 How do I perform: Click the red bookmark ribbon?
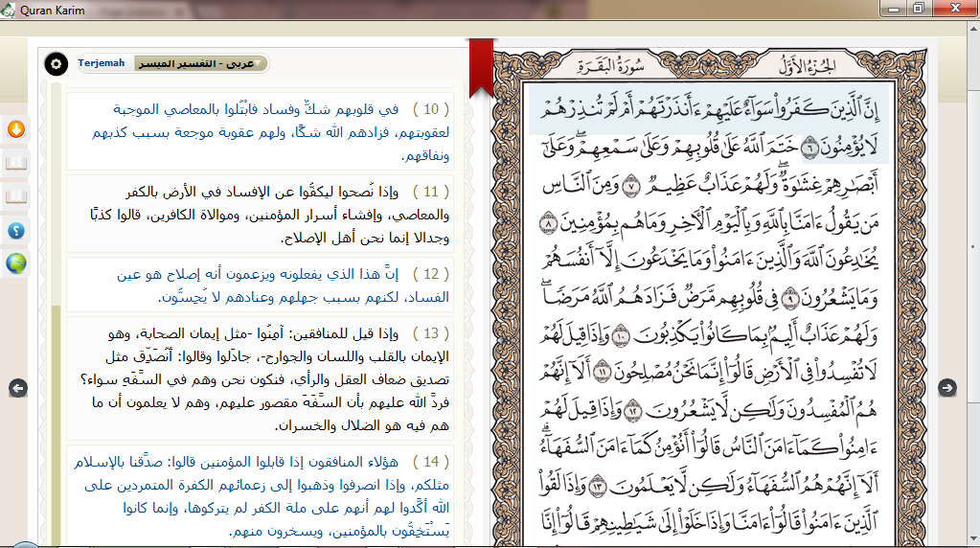[x=481, y=67]
